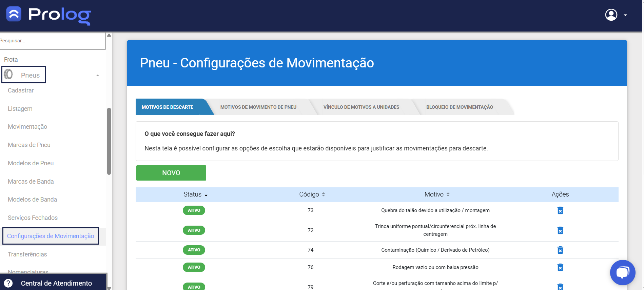This screenshot has width=644, height=290.
Task: Expand the user account dropdown arrow
Action: tap(625, 15)
